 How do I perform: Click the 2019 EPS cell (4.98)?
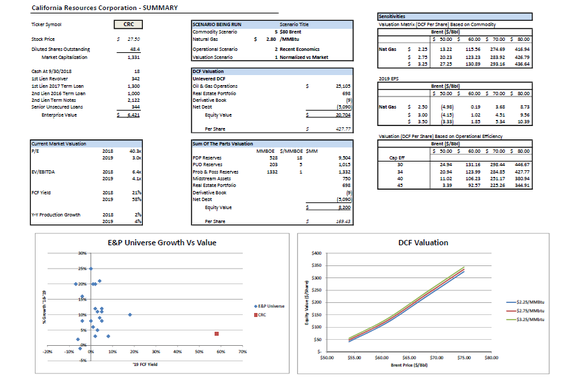click(x=447, y=107)
